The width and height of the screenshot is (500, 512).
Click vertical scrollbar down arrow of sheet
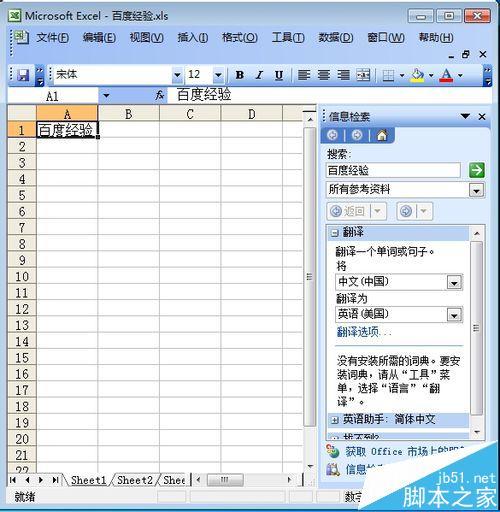coord(310,466)
